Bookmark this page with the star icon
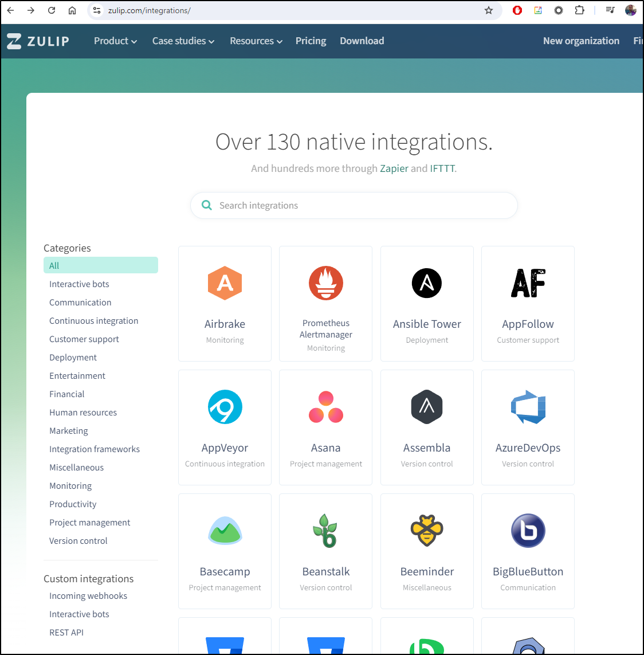 [489, 10]
